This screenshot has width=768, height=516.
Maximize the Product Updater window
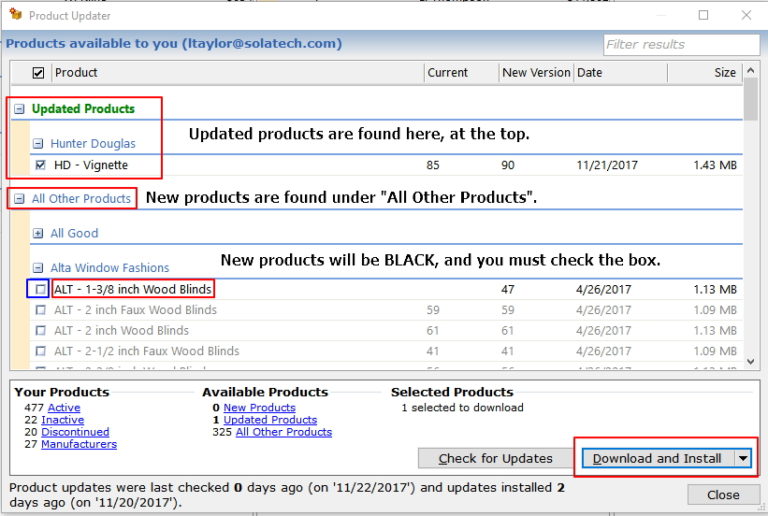[x=703, y=15]
